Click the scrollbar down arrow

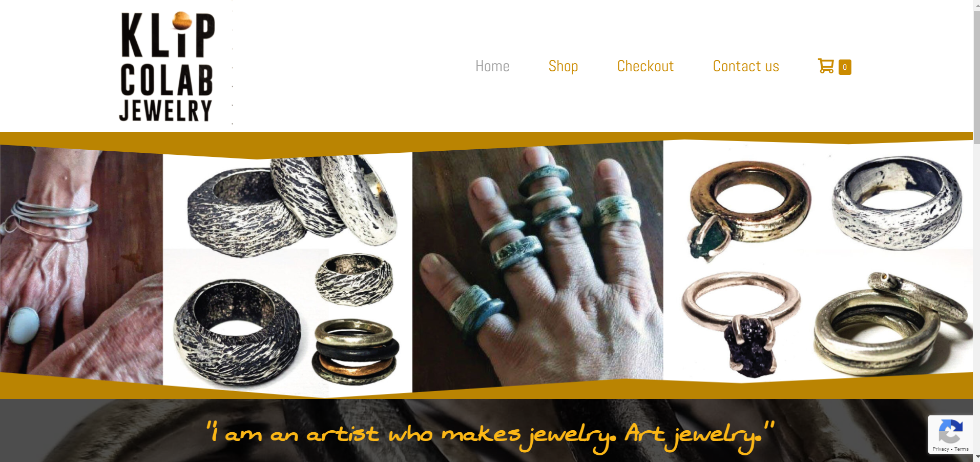point(976,457)
